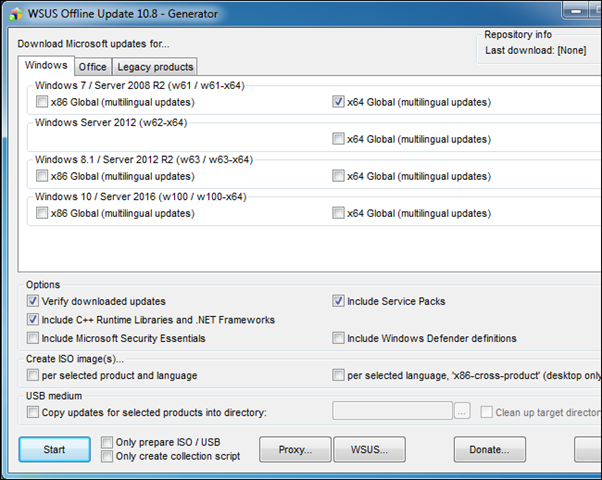Image resolution: width=602 pixels, height=480 pixels.
Task: Toggle Include Service Packs checkbox
Action: [x=338, y=301]
